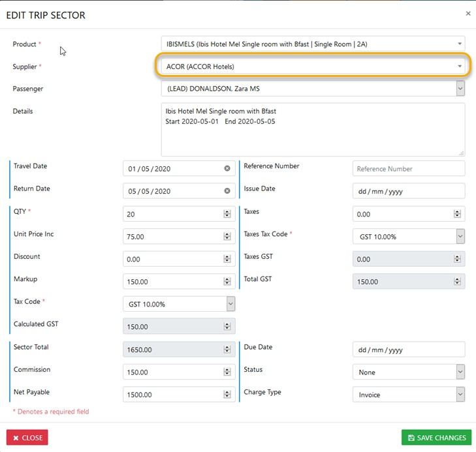
Task: Click the QTY spinner arrows
Action: (227, 214)
